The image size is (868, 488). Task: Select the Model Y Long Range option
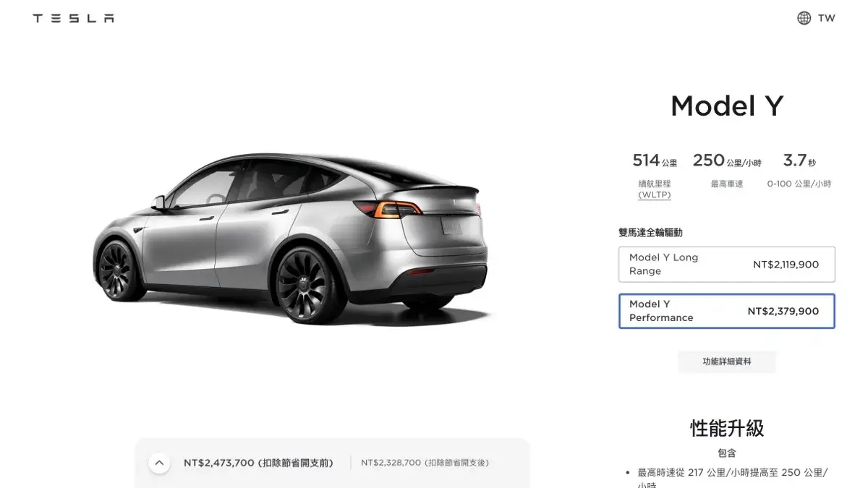727,265
